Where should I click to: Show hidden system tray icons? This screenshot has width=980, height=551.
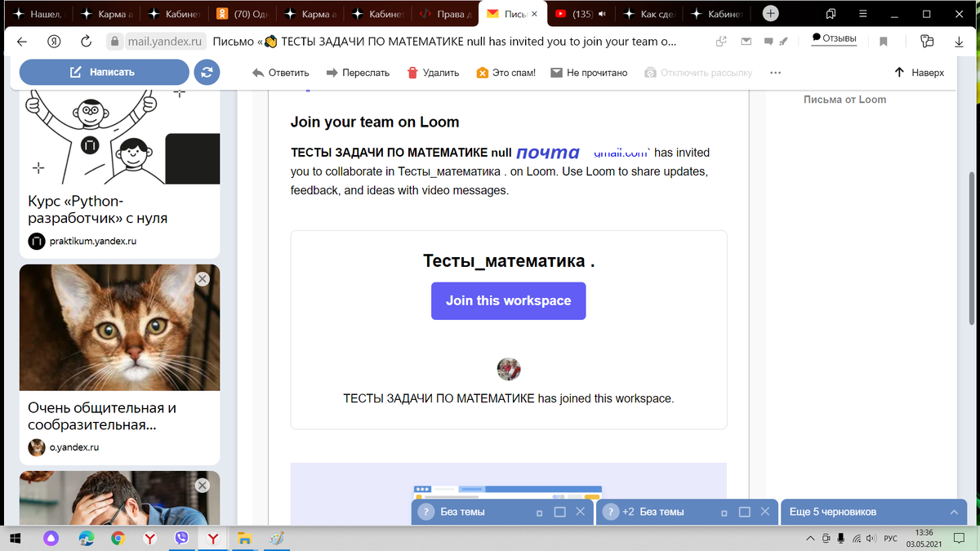[x=809, y=538]
